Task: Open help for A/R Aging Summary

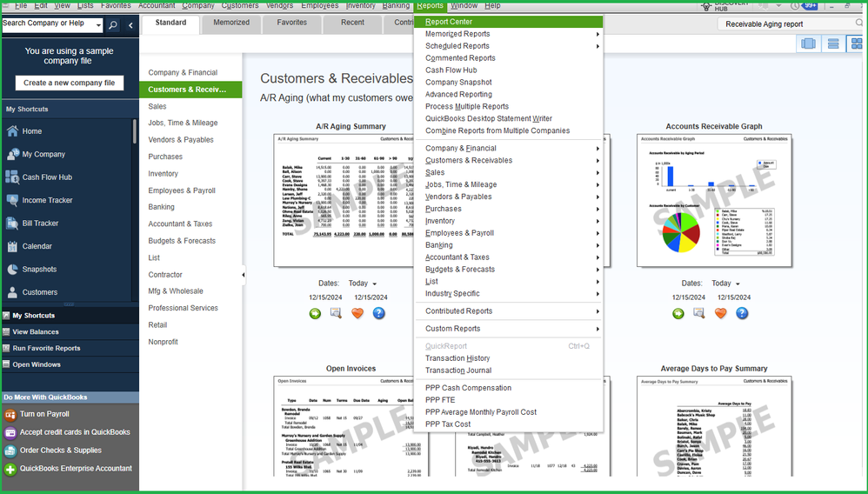Action: coord(378,313)
